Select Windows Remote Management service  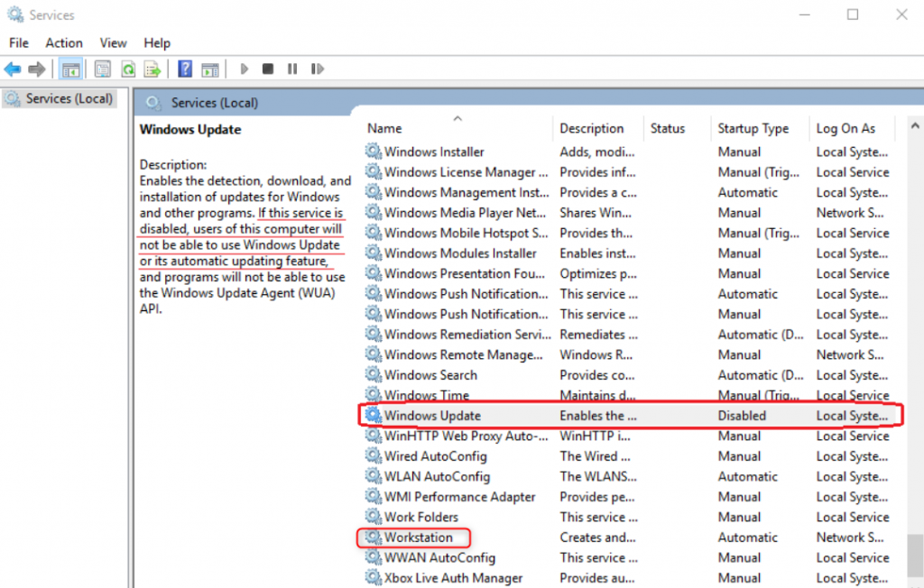(x=631, y=354)
